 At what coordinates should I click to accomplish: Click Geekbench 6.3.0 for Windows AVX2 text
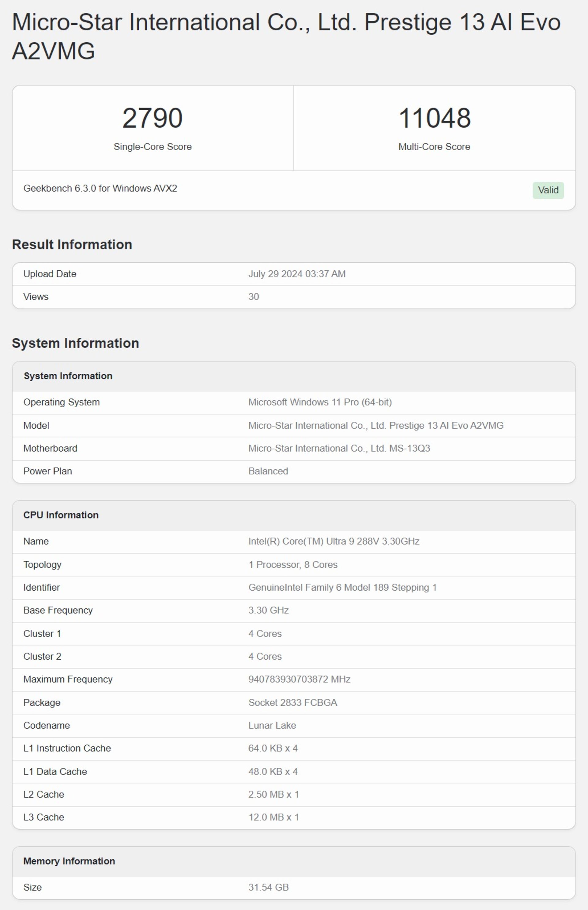[x=100, y=188]
